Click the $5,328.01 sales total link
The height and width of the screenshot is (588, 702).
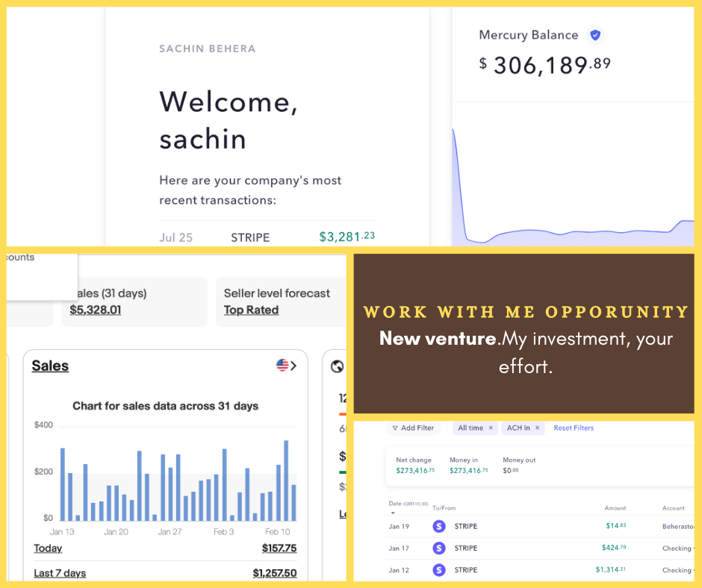coord(95,310)
